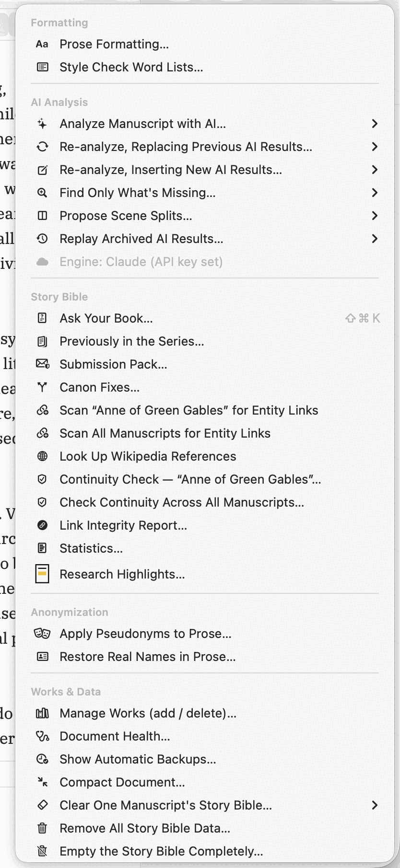The image size is (400, 868).
Task: Click the trash icon for Remove All Story Bible Data
Action: point(42,828)
